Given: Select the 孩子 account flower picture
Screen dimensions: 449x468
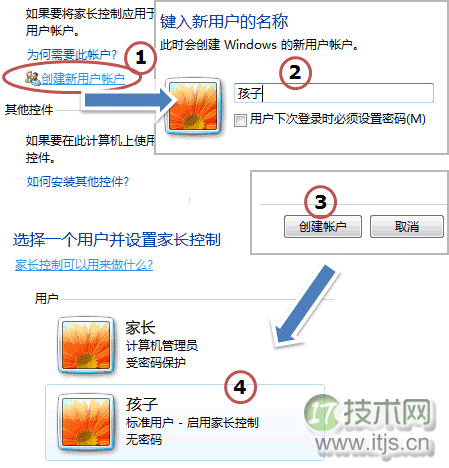Looking at the screenshot, I should point(86,421).
